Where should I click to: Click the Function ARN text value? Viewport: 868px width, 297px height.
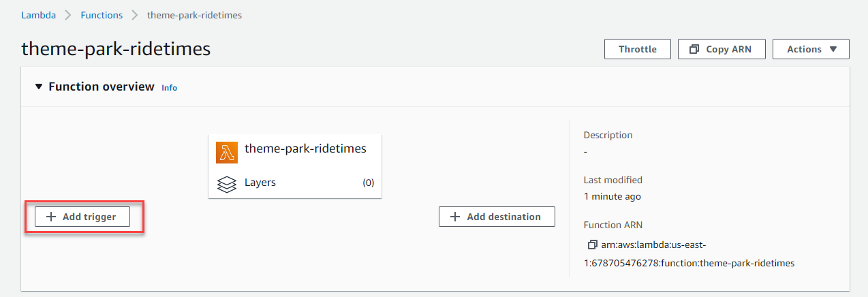click(x=689, y=253)
